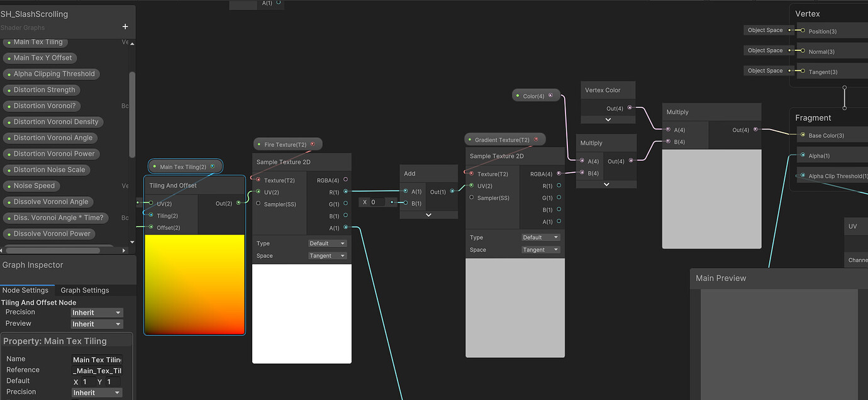Click the Base Color(3) port in the Fragment block

[x=802, y=135]
